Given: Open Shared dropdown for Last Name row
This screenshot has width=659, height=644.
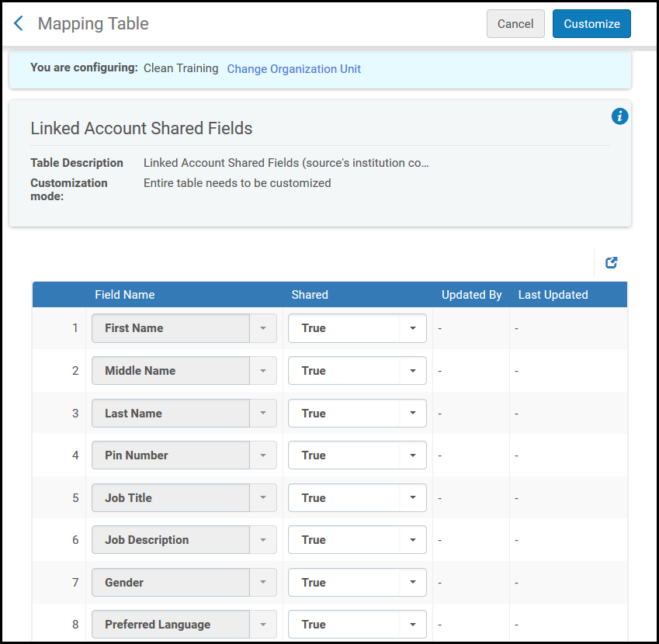Looking at the screenshot, I should pos(357,414).
